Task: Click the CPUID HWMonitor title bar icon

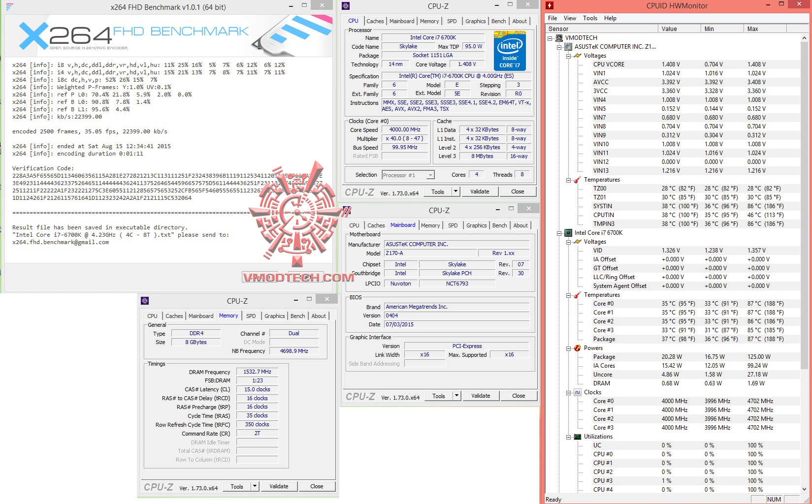Action: (550, 6)
